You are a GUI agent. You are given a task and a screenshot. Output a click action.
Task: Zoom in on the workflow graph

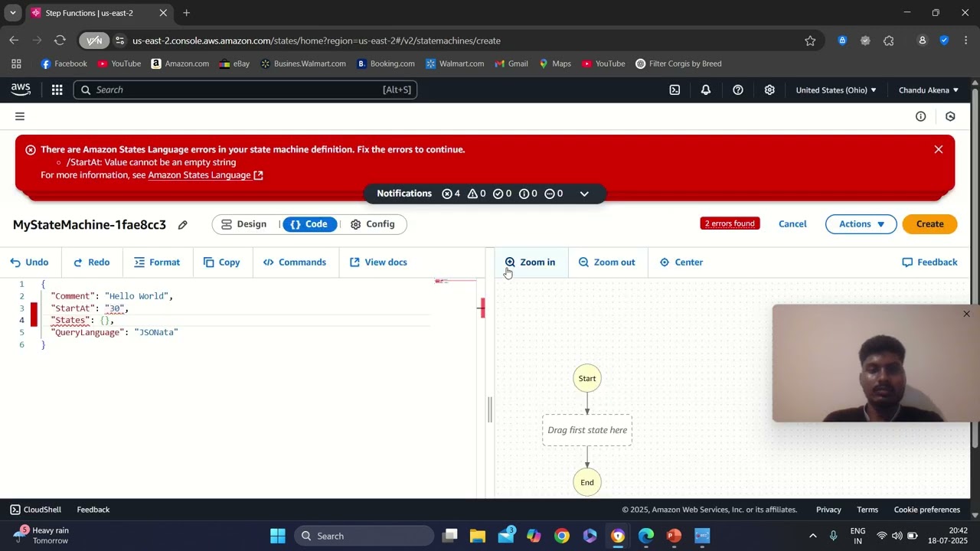click(x=530, y=262)
